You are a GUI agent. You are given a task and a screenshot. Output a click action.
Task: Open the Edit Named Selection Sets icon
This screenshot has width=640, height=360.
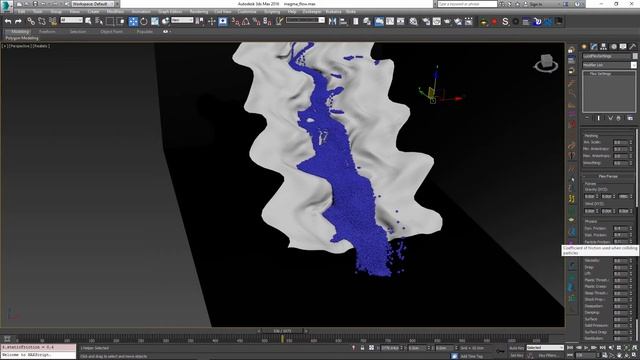[x=279, y=21]
